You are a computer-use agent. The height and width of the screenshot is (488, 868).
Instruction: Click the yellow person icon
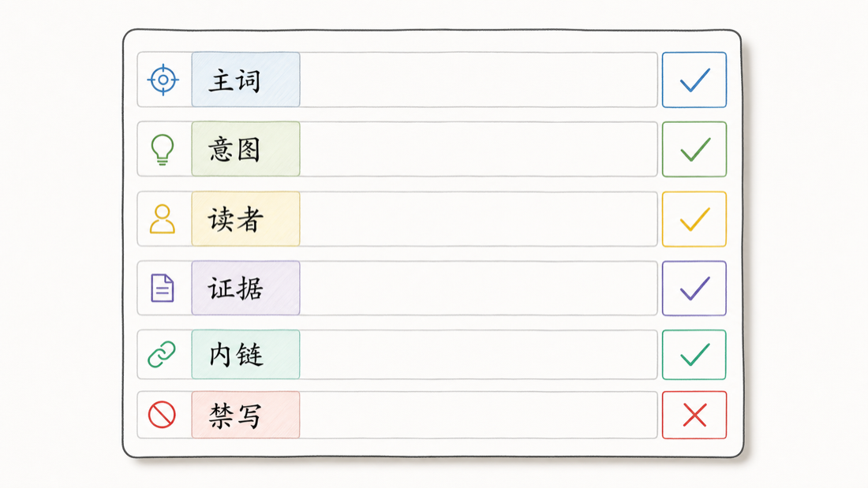tap(163, 219)
